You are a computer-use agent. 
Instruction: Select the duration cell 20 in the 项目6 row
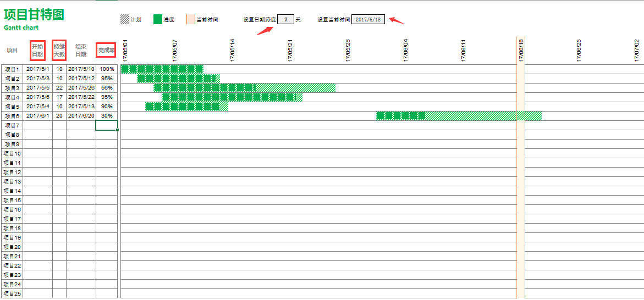(59, 116)
